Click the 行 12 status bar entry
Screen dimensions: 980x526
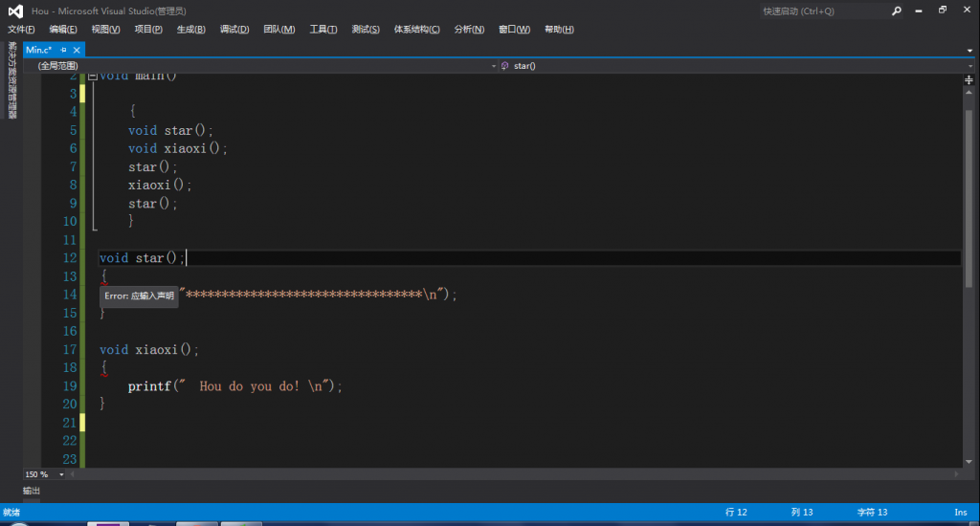tap(736, 513)
